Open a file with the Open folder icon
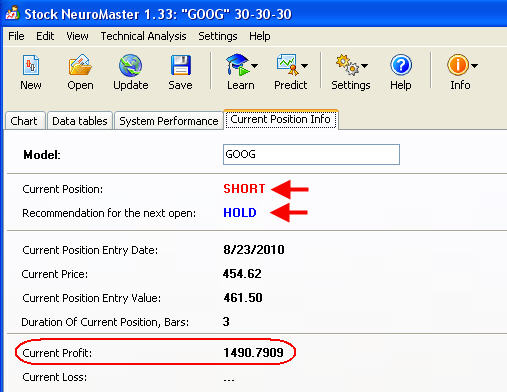 tap(80, 65)
